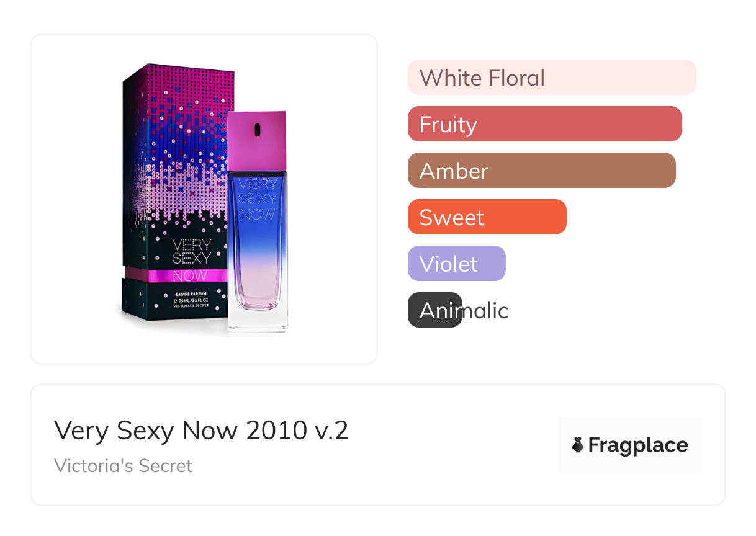Select the White Floral accord bar
The width and height of the screenshot is (756, 536).
551,78
